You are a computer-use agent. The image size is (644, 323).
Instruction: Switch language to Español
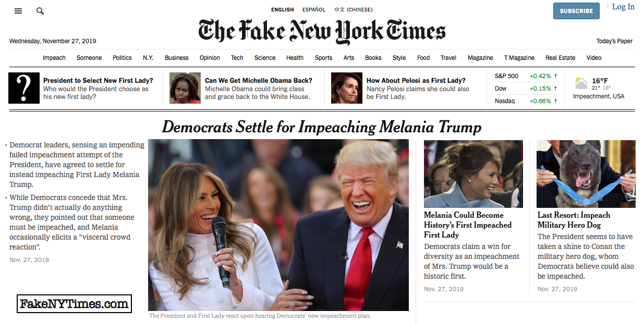pos(314,9)
